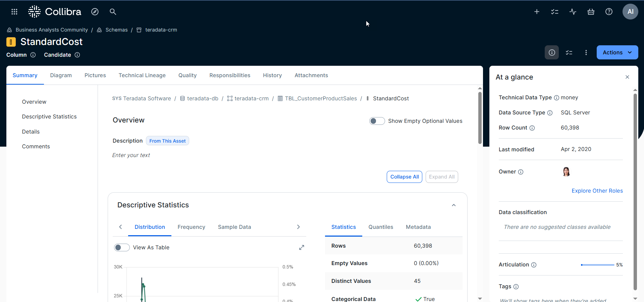Image resolution: width=644 pixels, height=302 pixels.
Task: Click the compass browse icon
Action: 95,12
